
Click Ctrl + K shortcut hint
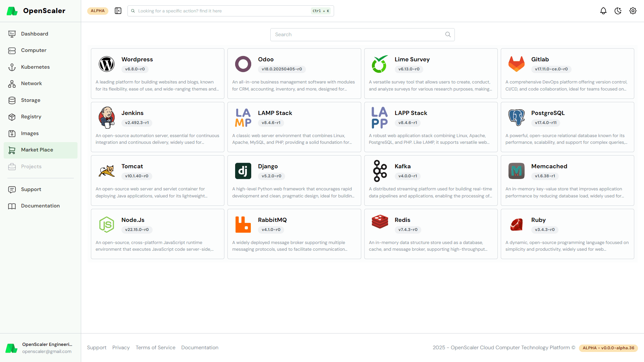[321, 11]
